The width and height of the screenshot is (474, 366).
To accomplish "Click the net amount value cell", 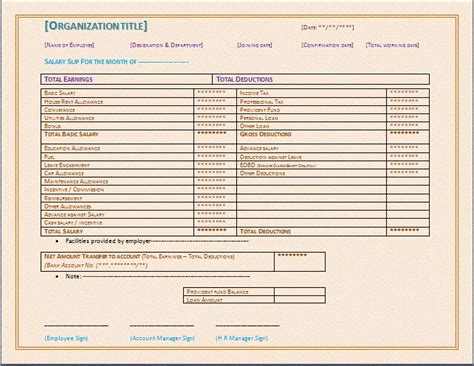I will coord(300,262).
